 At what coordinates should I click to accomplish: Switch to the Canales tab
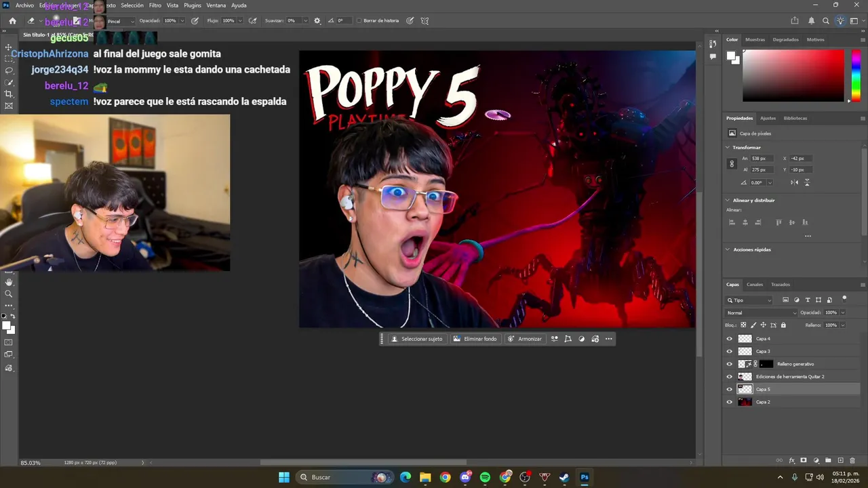(755, 285)
